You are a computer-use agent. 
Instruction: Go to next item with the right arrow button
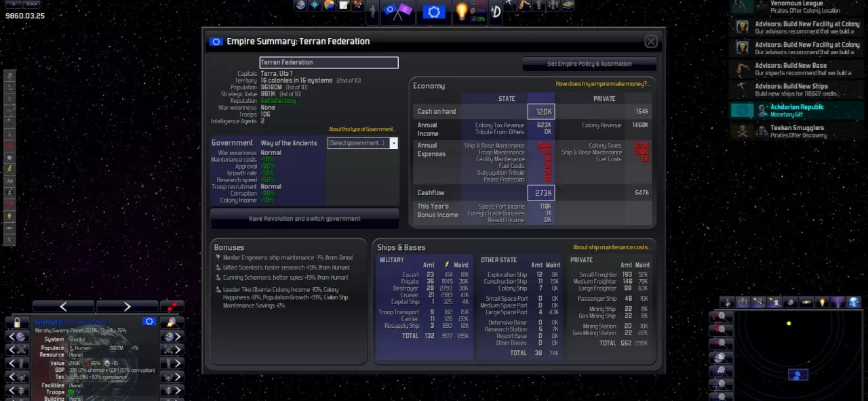[x=127, y=306]
